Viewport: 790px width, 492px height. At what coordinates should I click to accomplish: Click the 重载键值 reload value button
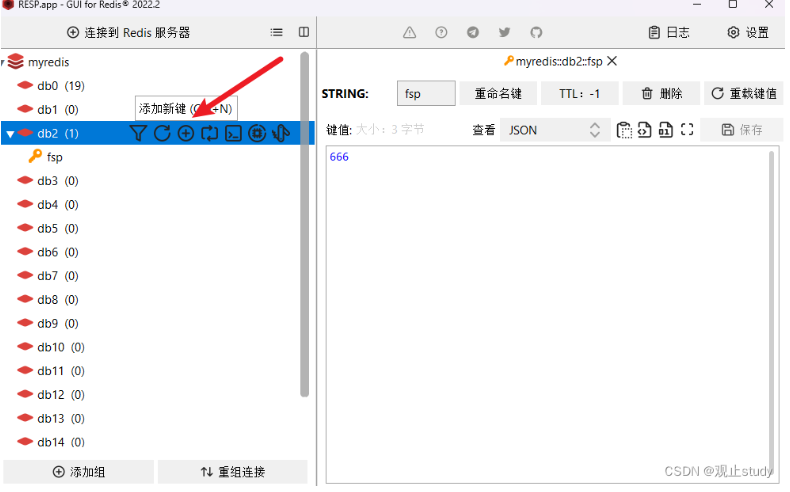pyautogui.click(x=744, y=94)
